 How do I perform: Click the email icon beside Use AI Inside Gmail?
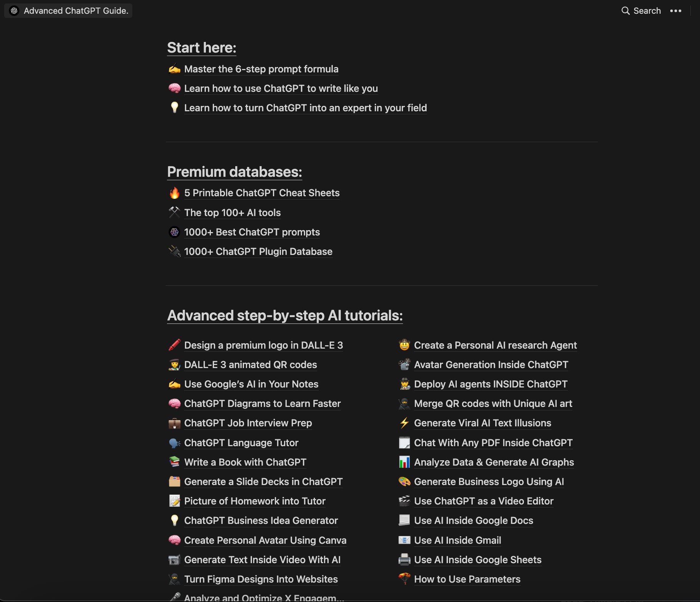coord(405,540)
